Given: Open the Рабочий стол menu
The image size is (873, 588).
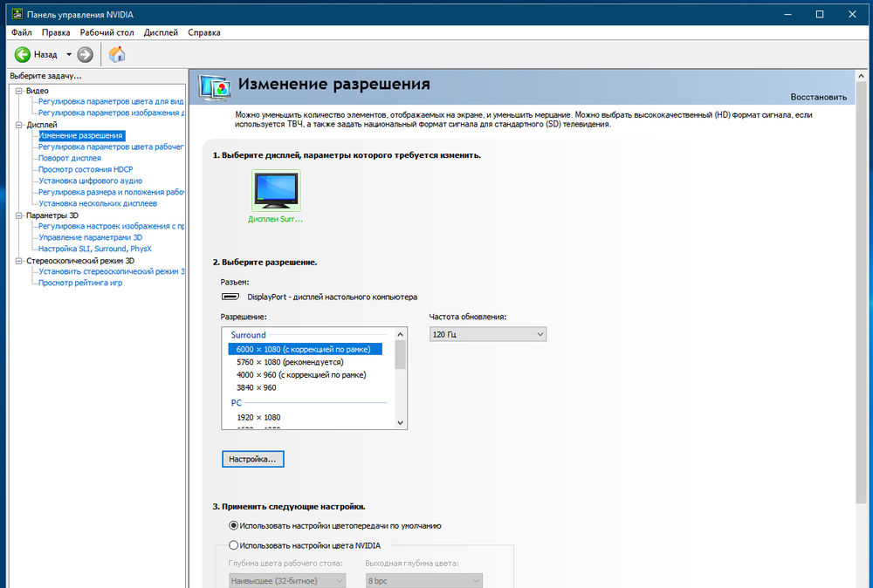Looking at the screenshot, I should (x=107, y=32).
